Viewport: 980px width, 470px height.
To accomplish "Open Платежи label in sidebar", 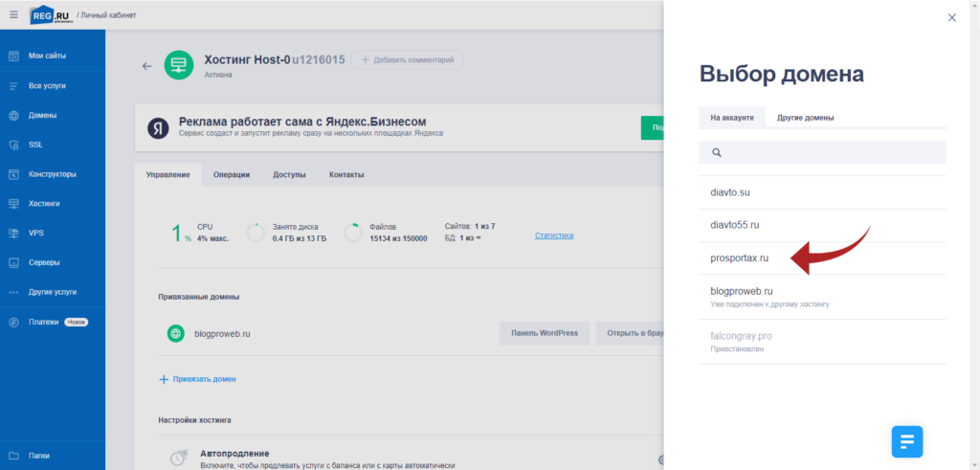I will pos(44,322).
